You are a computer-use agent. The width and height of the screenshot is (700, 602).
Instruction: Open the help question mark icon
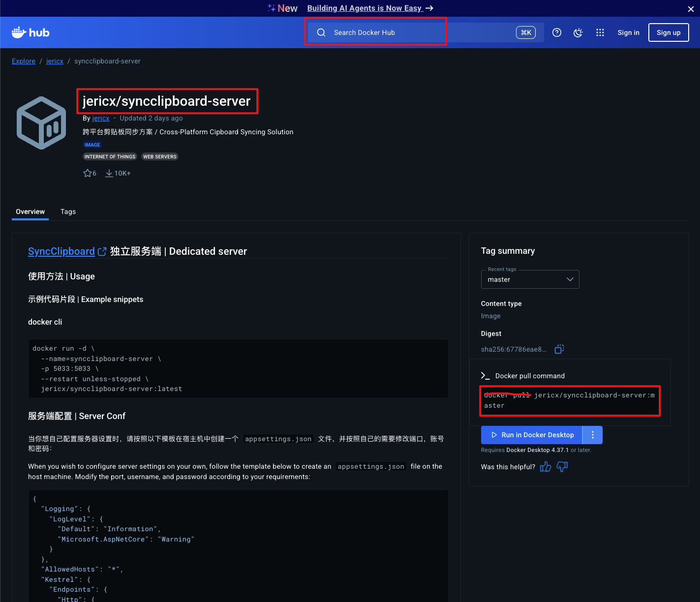[557, 32]
